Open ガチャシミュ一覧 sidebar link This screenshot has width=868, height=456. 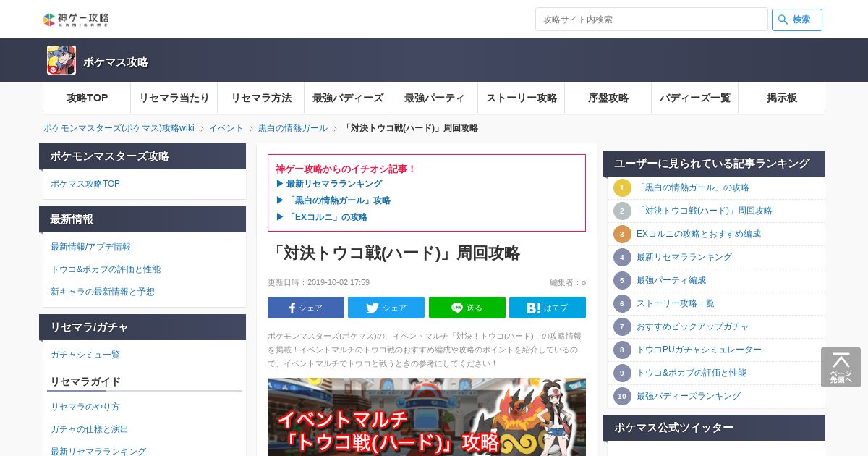(x=85, y=355)
